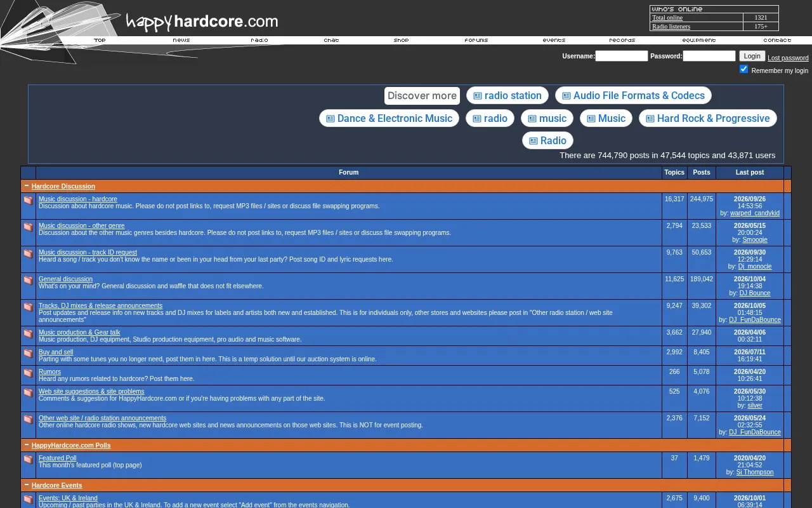Collapse the HappyHardcore.com Polls category
The width and height of the screenshot is (812, 508).
pyautogui.click(x=27, y=445)
